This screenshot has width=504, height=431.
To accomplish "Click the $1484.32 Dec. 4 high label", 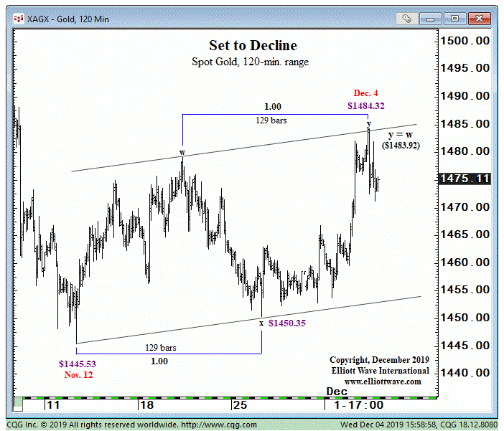I will coord(366,105).
